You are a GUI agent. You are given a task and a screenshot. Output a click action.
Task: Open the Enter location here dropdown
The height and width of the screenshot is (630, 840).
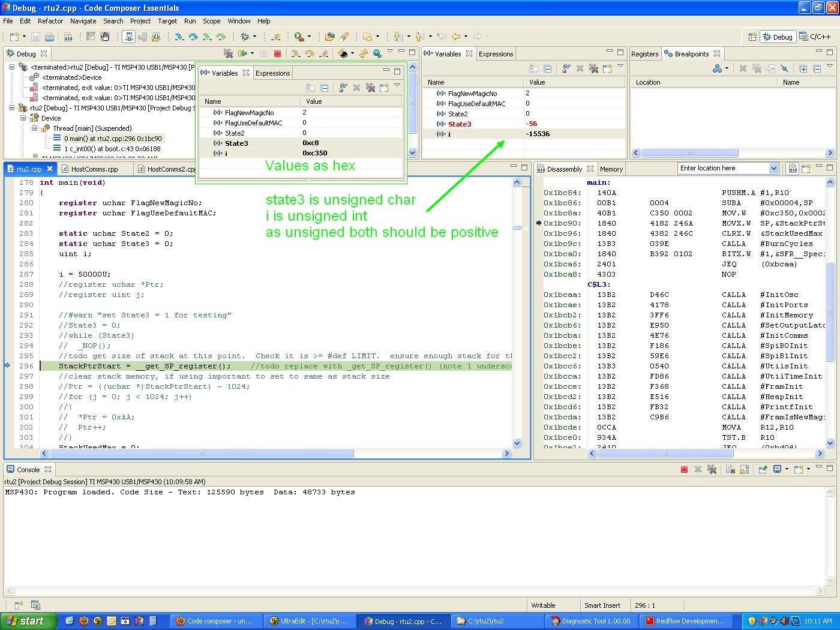tap(773, 168)
